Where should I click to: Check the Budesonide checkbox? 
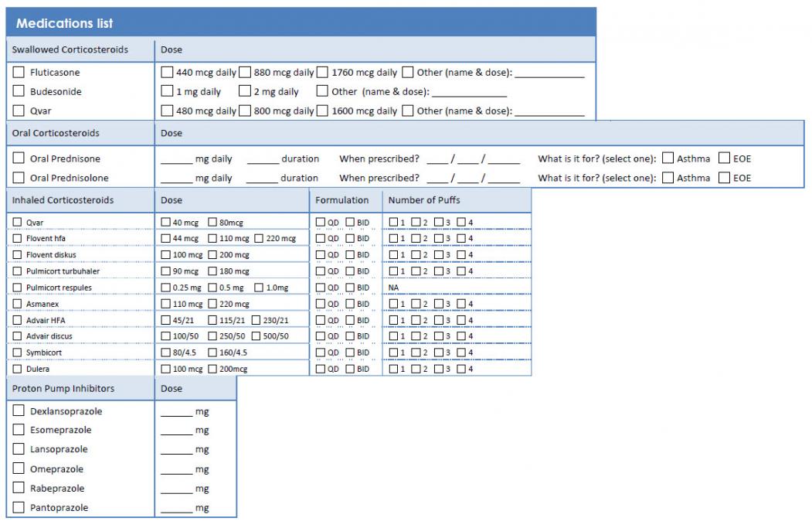[x=19, y=91]
